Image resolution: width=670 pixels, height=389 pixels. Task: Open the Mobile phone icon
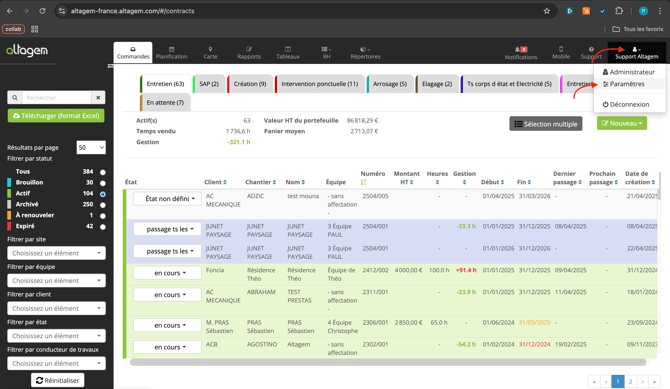pos(561,49)
